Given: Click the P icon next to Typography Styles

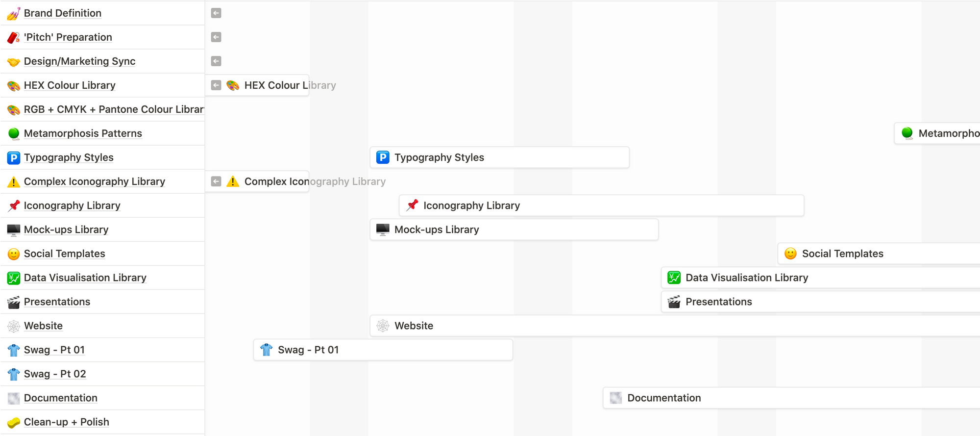Looking at the screenshot, I should (x=14, y=157).
